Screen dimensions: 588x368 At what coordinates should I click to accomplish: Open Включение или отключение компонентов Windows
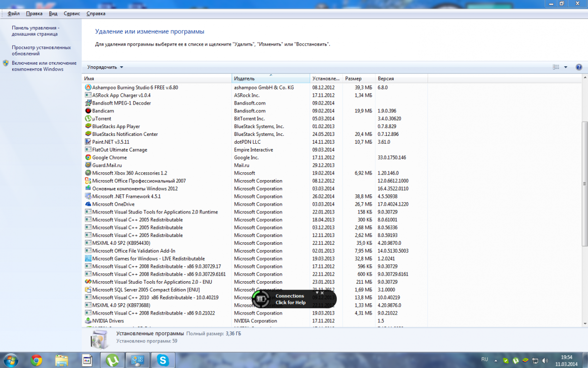[x=44, y=66]
